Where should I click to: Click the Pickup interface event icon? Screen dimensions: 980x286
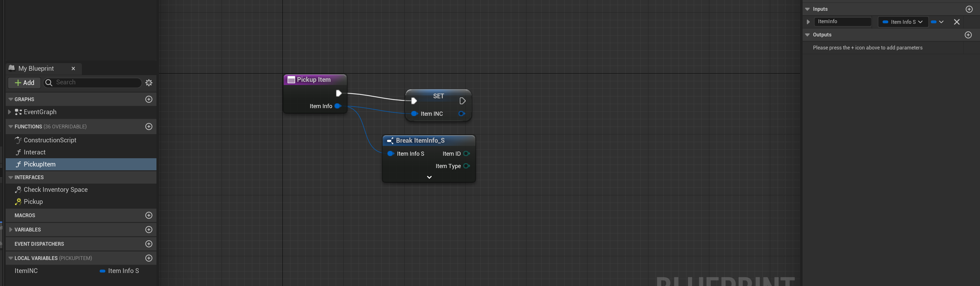point(18,202)
